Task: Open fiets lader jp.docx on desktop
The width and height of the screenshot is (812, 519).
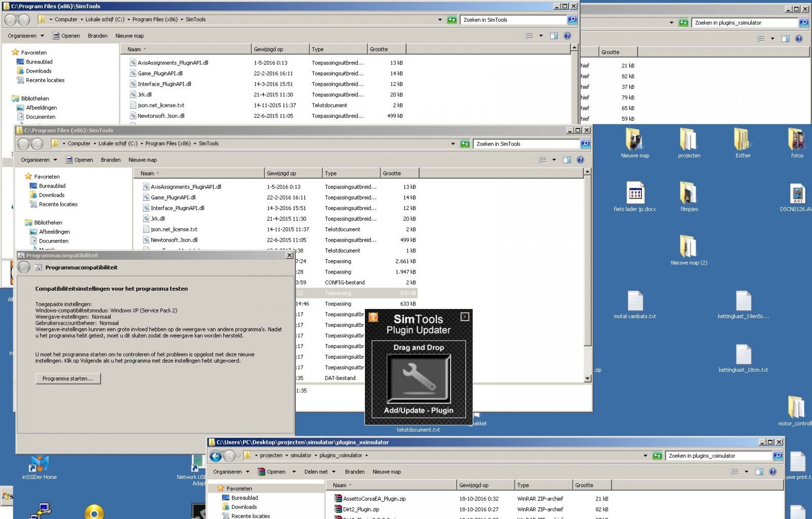Action: click(635, 197)
